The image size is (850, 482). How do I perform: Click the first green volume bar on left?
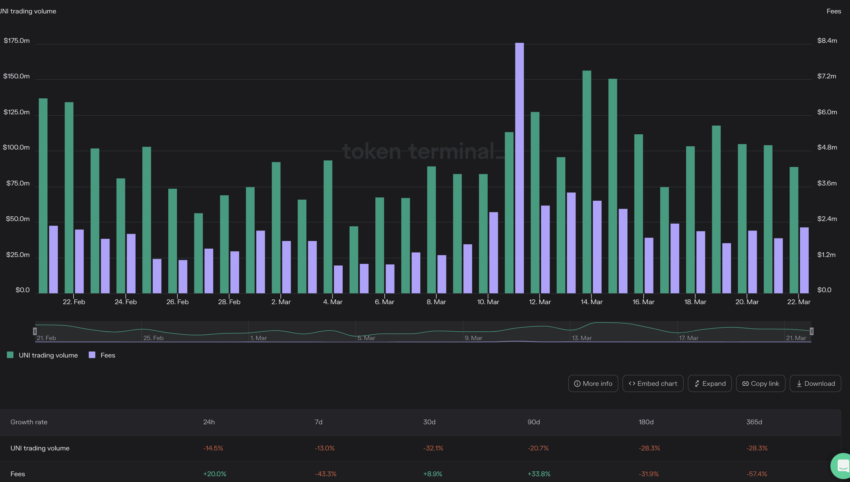point(43,194)
